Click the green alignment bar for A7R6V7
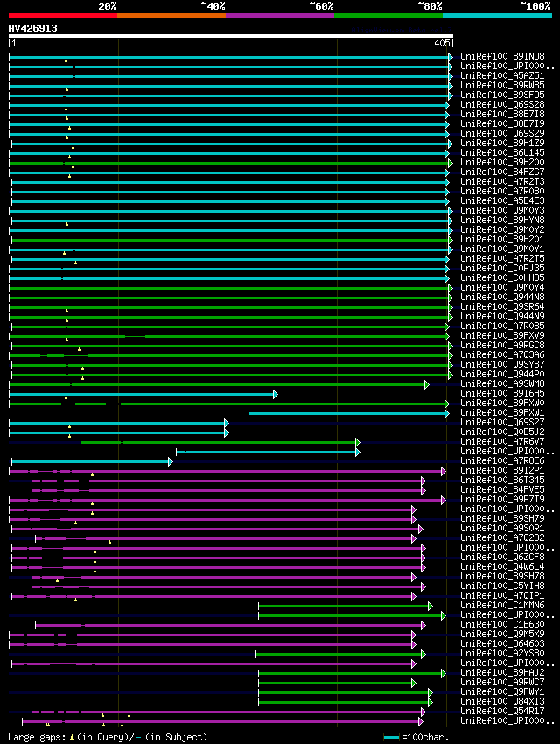560x744 pixels. point(220,443)
